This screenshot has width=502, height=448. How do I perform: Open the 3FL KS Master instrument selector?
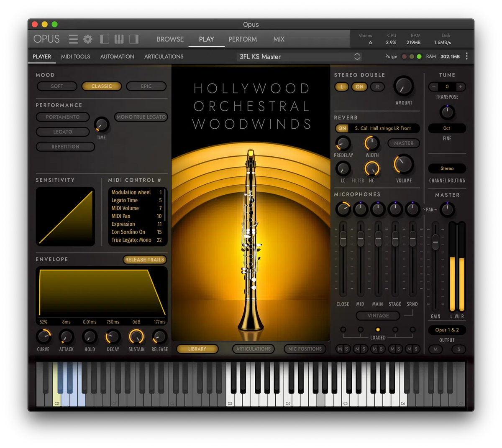point(299,56)
